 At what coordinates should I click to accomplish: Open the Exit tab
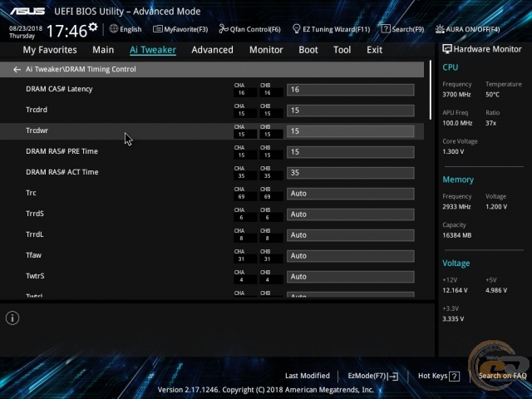(374, 50)
